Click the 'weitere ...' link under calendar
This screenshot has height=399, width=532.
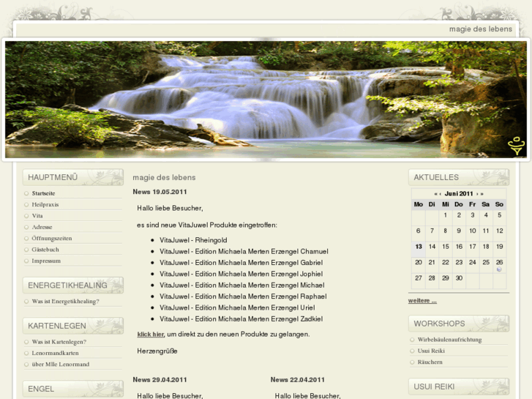pyautogui.click(x=422, y=300)
